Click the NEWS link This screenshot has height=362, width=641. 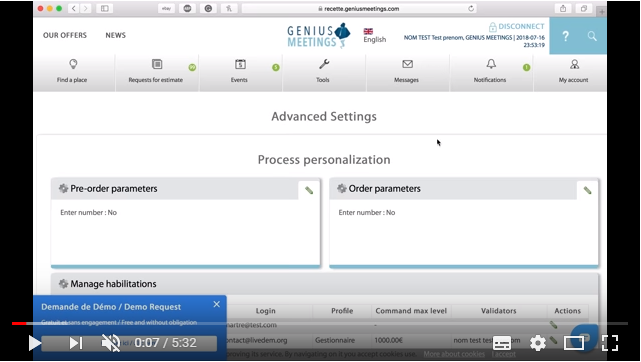tap(116, 36)
